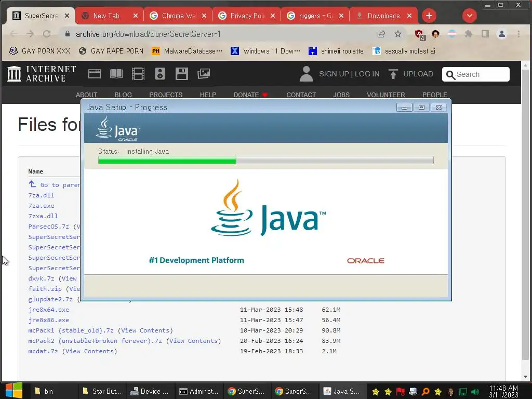
Task: Close the SuperSecre tab
Action: pyautogui.click(x=67, y=16)
